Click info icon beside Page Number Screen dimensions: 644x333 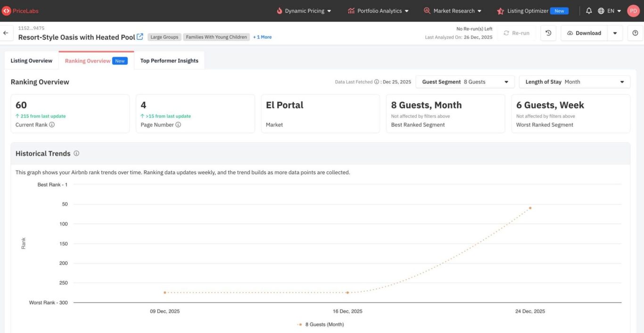[178, 125]
